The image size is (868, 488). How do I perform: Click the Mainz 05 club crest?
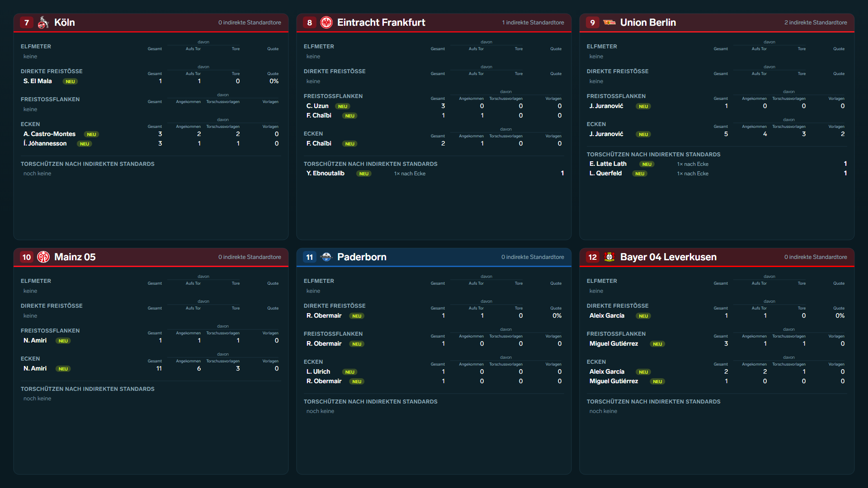[x=43, y=257]
